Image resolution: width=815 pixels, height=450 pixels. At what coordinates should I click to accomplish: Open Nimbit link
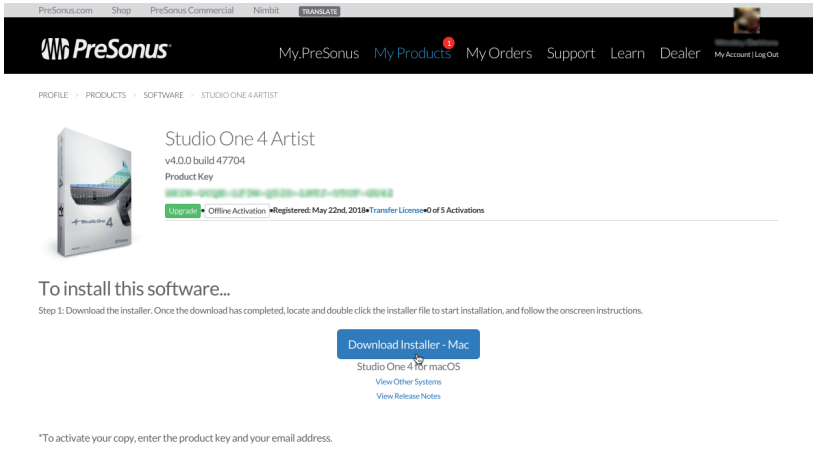click(x=266, y=10)
